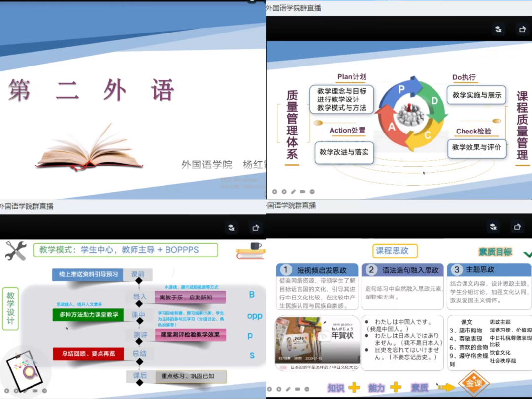Advance to next slide on the PDCA slide
This screenshot has height=399, width=532.
pos(284,192)
